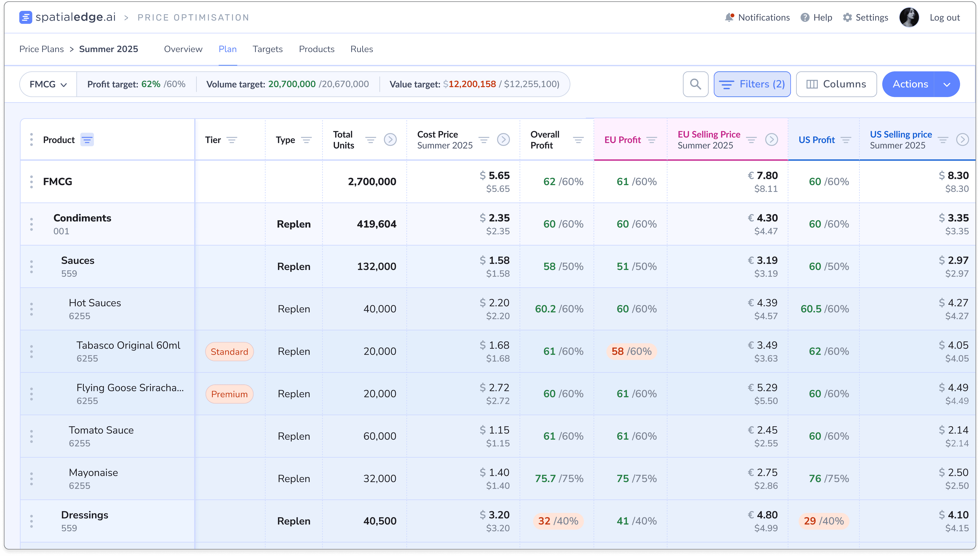Click the spatialedge.ai logo icon

(x=26, y=17)
